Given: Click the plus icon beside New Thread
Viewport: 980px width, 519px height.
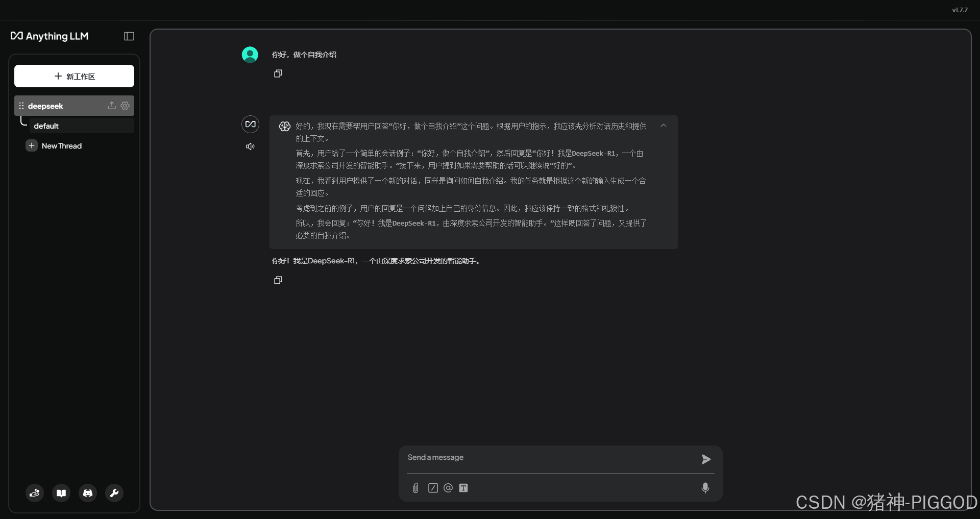Looking at the screenshot, I should pyautogui.click(x=32, y=146).
